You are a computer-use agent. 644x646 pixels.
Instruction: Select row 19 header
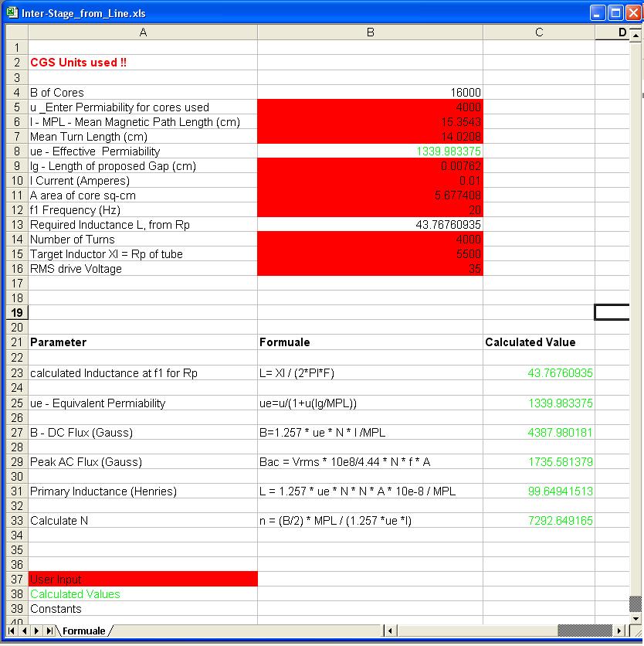pos(17,313)
